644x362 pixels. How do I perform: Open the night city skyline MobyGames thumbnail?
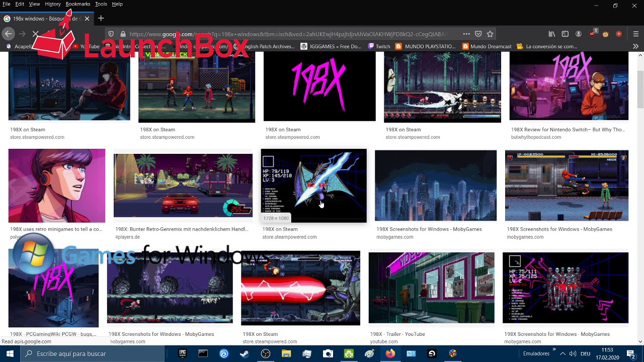[x=436, y=186]
